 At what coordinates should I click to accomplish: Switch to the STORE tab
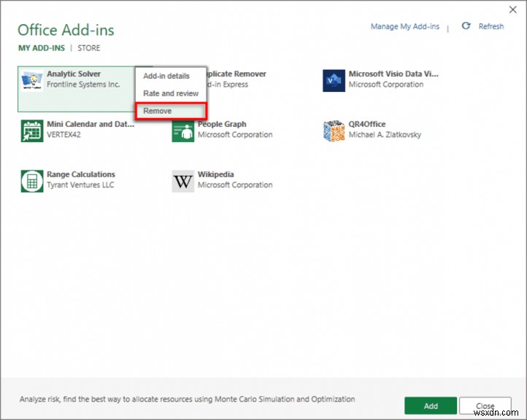click(89, 48)
